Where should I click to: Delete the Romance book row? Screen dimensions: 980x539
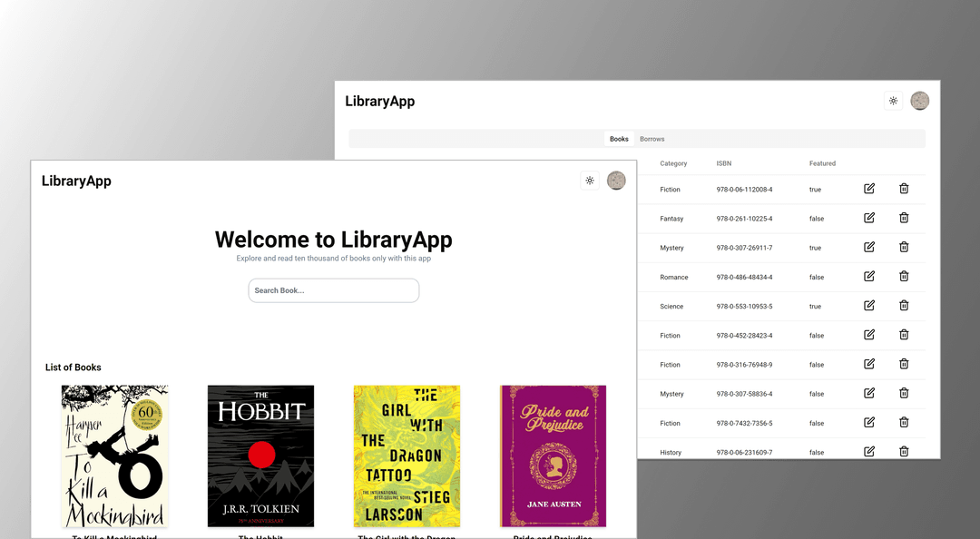point(904,276)
